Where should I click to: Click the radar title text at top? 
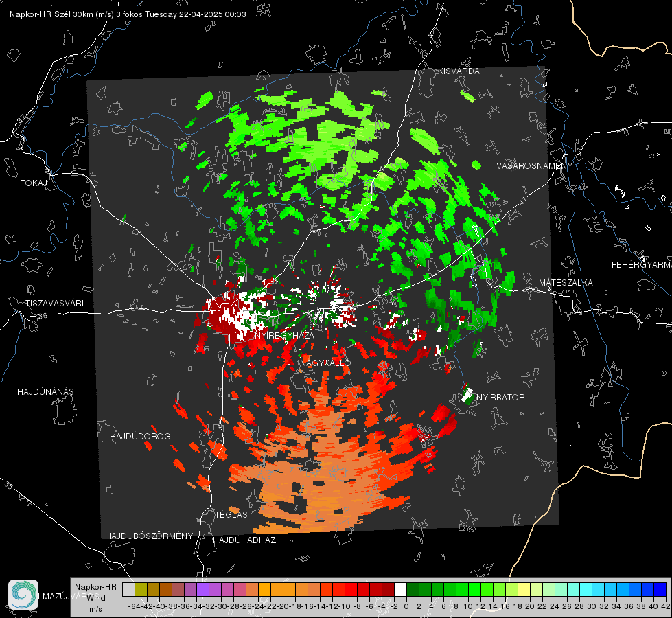click(x=128, y=14)
